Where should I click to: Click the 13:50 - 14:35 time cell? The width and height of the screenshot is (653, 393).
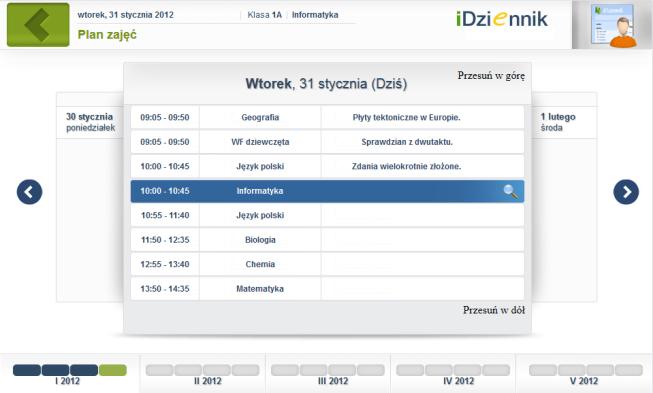coord(165,289)
